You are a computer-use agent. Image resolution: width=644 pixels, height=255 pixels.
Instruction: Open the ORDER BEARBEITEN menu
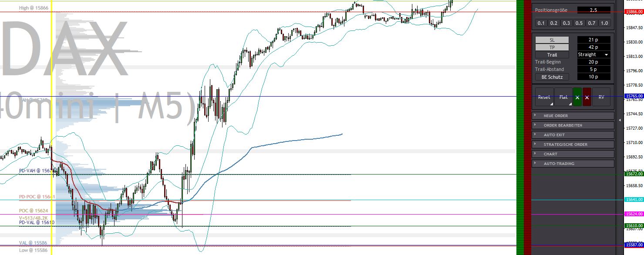click(x=573, y=125)
